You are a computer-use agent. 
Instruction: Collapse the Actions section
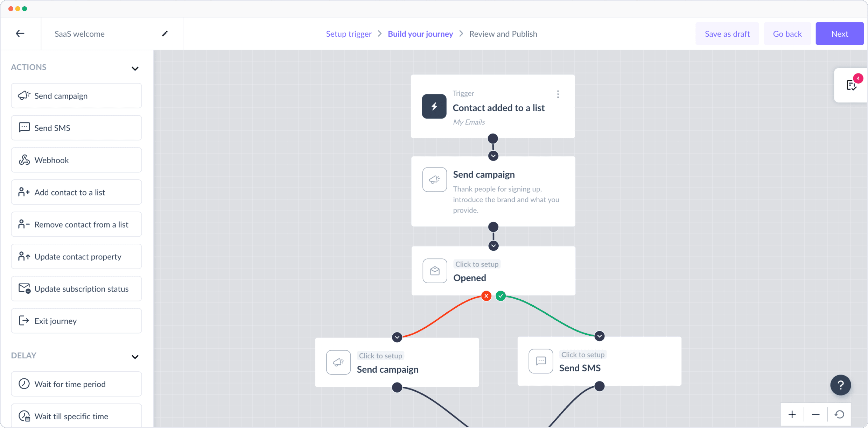pos(135,69)
